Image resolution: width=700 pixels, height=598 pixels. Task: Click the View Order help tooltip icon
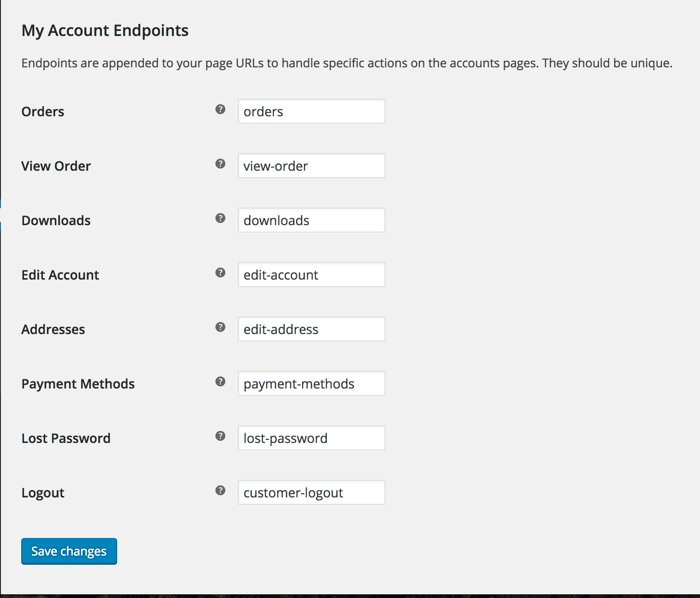point(220,164)
